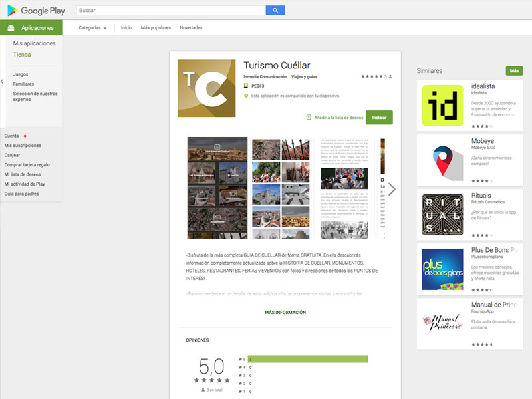The height and width of the screenshot is (399, 532).
Task: Click the star rating beside the app title
Action: pyautogui.click(x=372, y=76)
